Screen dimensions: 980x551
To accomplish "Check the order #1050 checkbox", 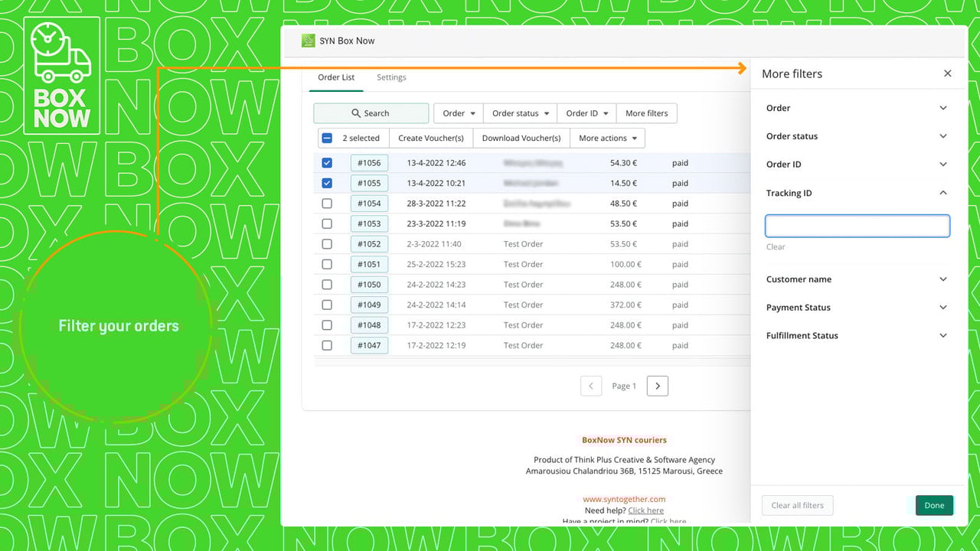I will [327, 285].
